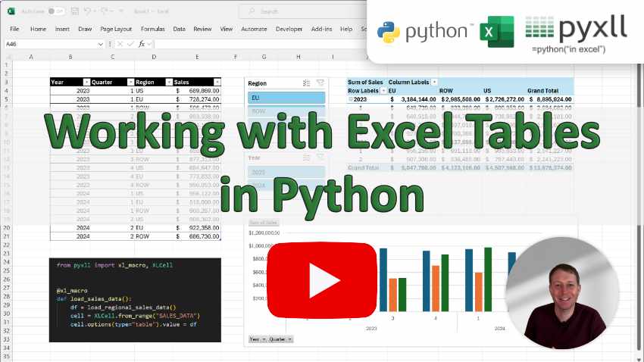Screen dimensions: 644x362
Task: Click the Year field button on chart
Action: (x=258, y=339)
